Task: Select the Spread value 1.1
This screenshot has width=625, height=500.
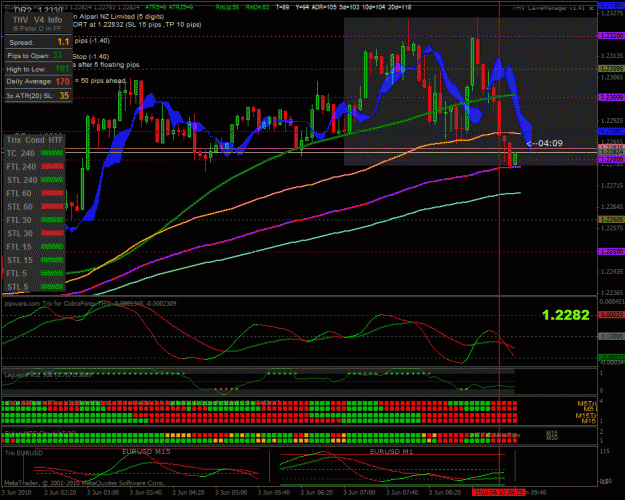Action: coord(63,42)
